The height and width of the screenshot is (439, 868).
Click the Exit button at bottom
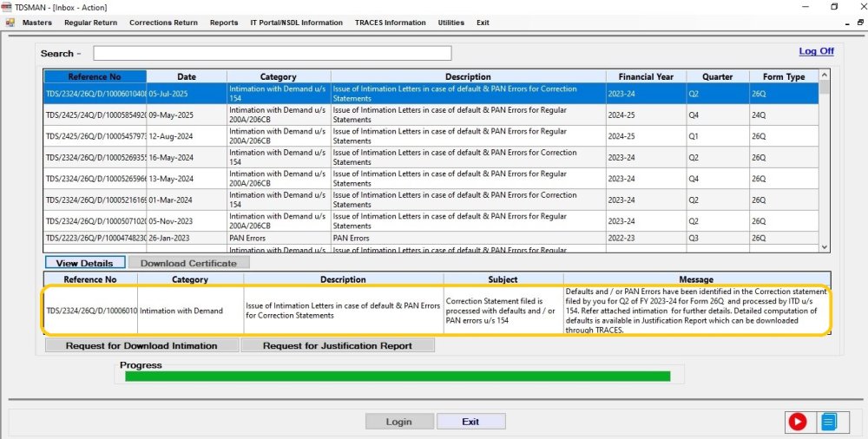(x=470, y=422)
